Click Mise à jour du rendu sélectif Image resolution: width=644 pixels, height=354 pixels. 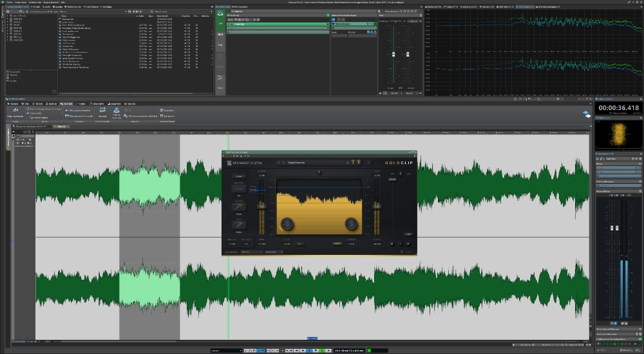coord(141,116)
